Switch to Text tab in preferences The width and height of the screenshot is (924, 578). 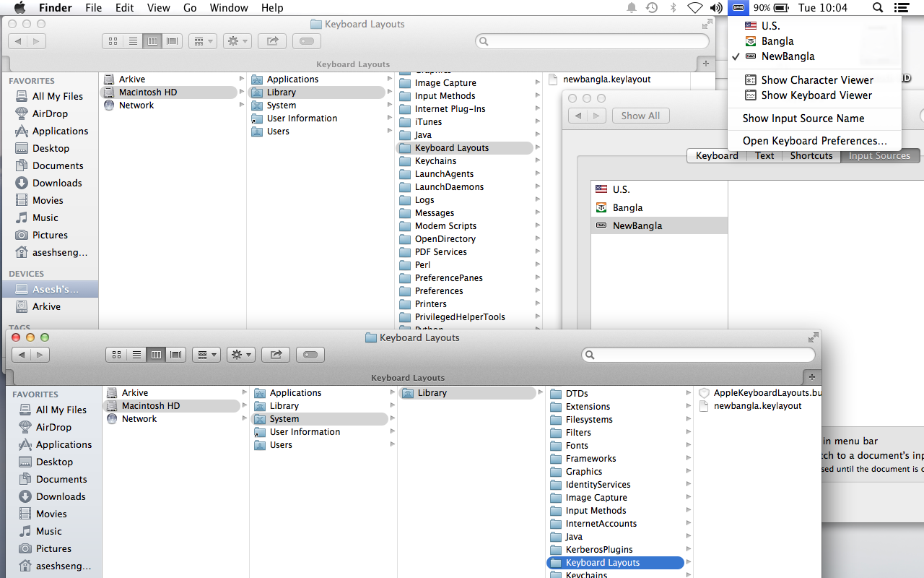(764, 155)
